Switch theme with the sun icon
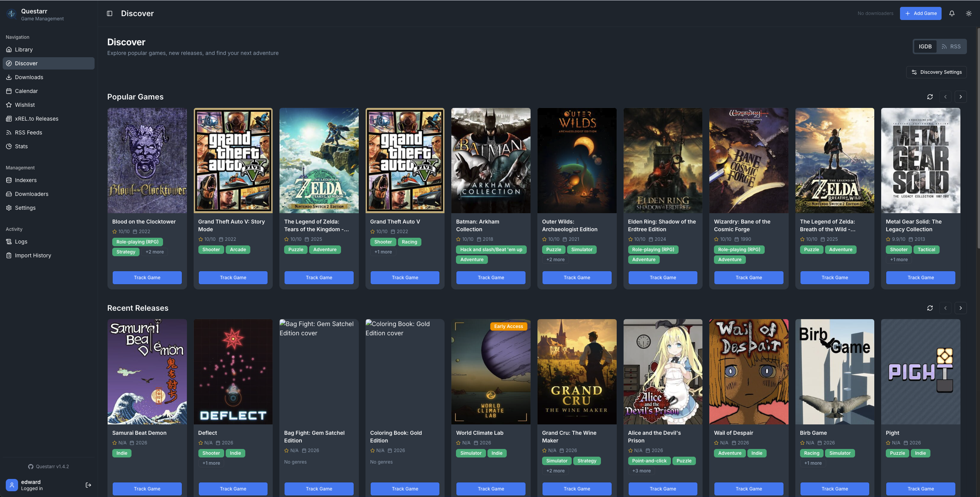The width and height of the screenshot is (980, 497). point(969,13)
